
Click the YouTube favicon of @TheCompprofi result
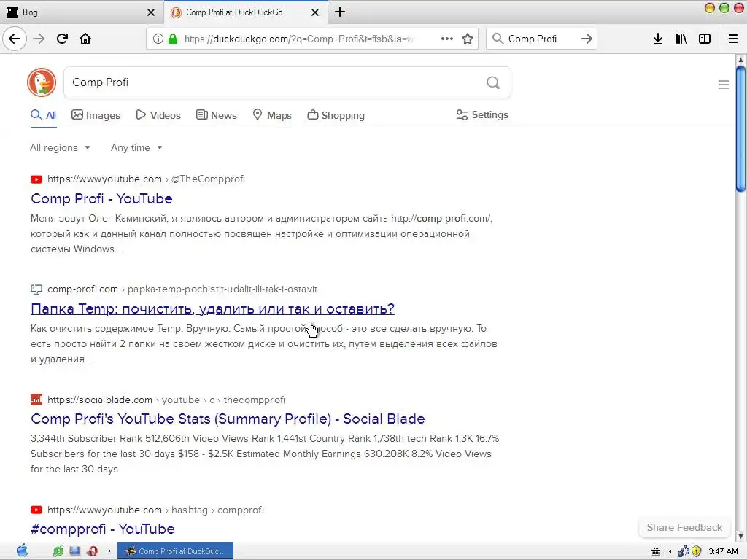click(x=36, y=179)
